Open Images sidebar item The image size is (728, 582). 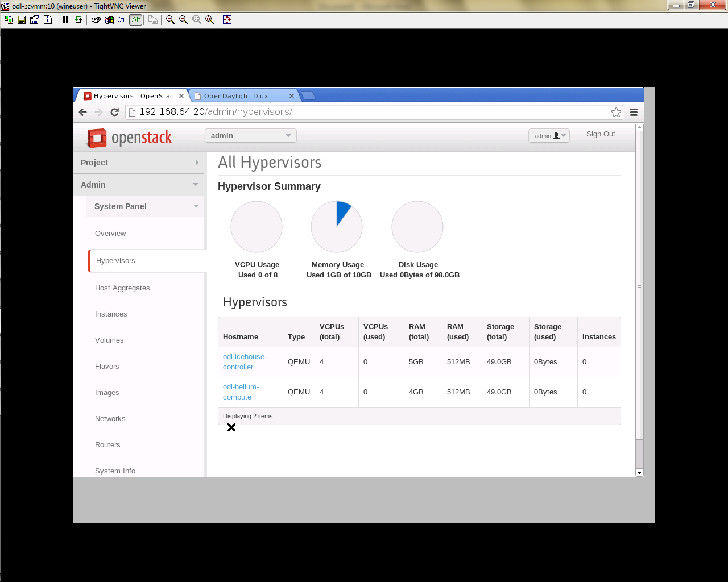tap(107, 393)
